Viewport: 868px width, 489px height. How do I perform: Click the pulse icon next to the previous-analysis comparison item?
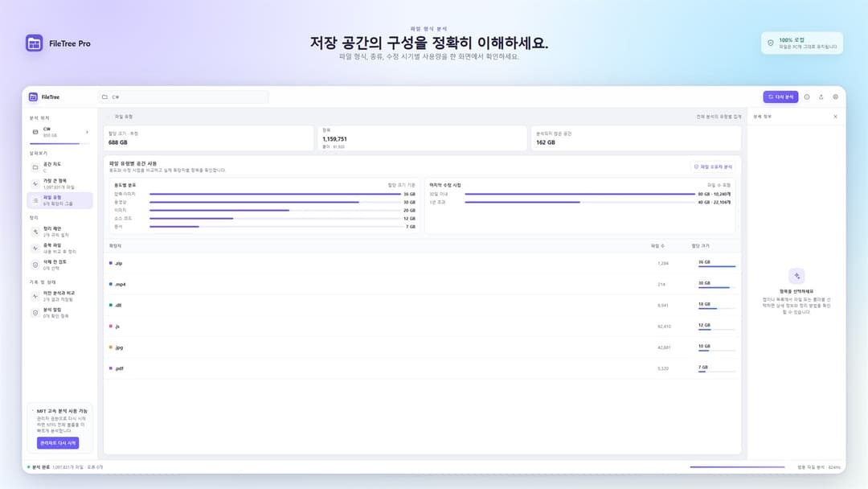point(35,296)
